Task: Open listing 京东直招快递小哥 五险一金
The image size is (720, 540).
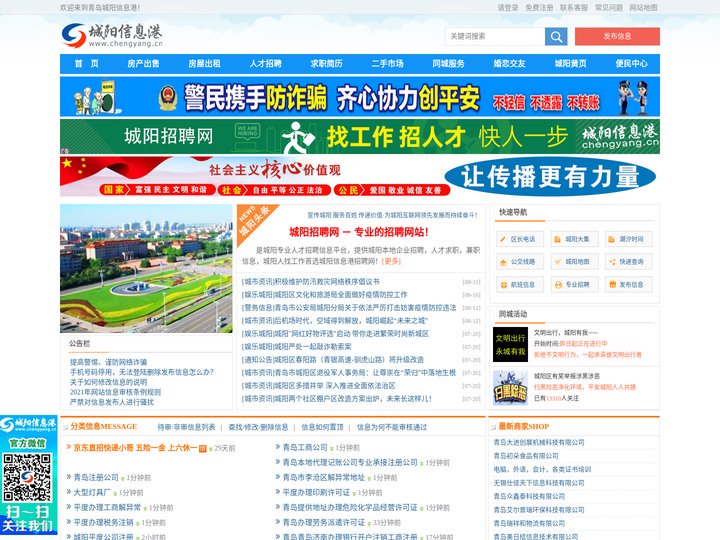Action: point(135,448)
